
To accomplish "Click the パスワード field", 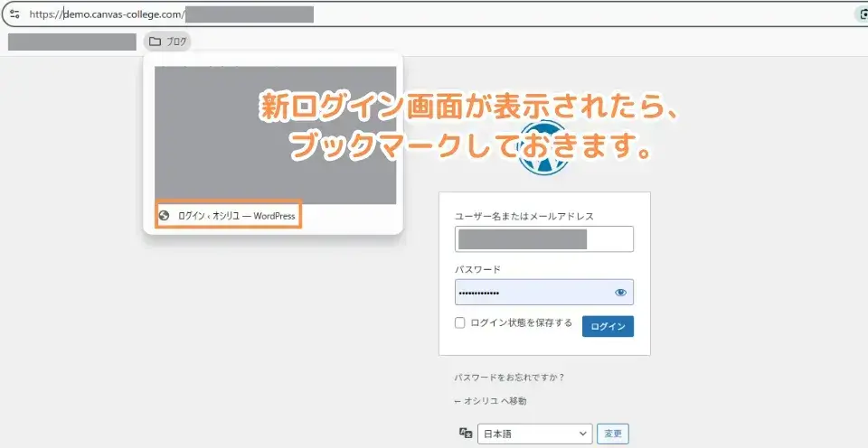I will pos(544,292).
